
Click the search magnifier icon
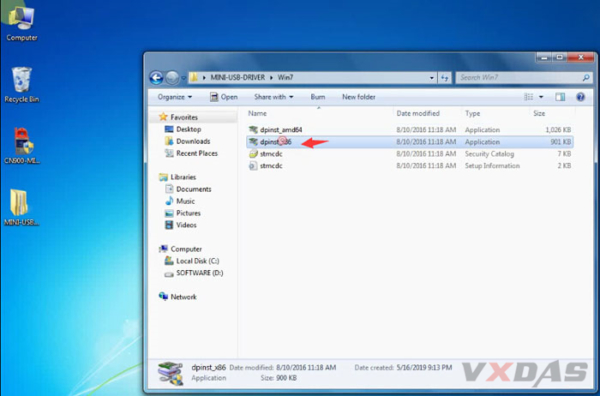click(586, 78)
